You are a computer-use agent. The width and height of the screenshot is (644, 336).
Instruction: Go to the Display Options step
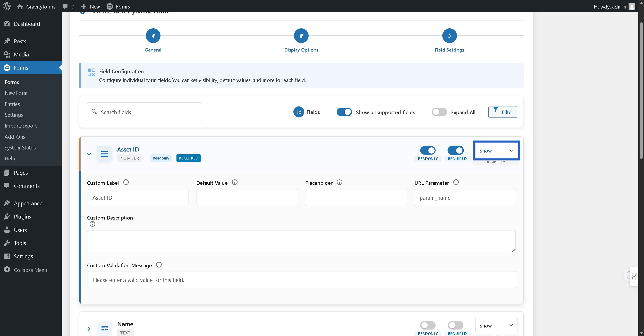tap(301, 36)
